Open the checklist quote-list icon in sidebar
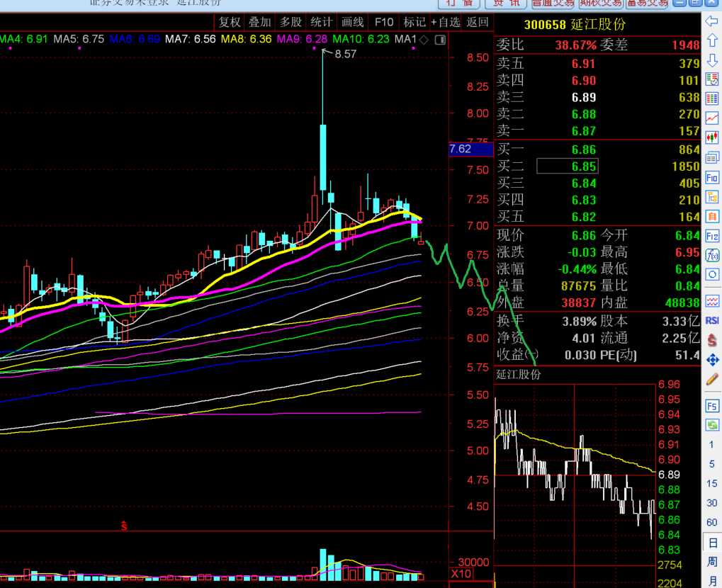Screen dimensions: 722x588 tap(712, 79)
